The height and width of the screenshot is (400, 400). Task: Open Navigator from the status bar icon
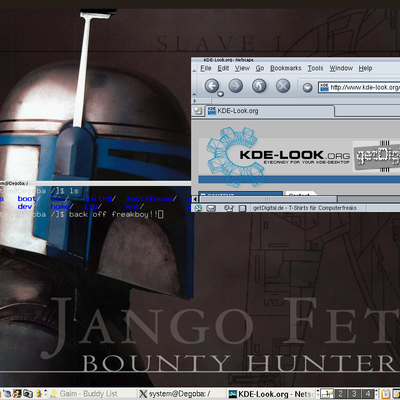coord(198,208)
